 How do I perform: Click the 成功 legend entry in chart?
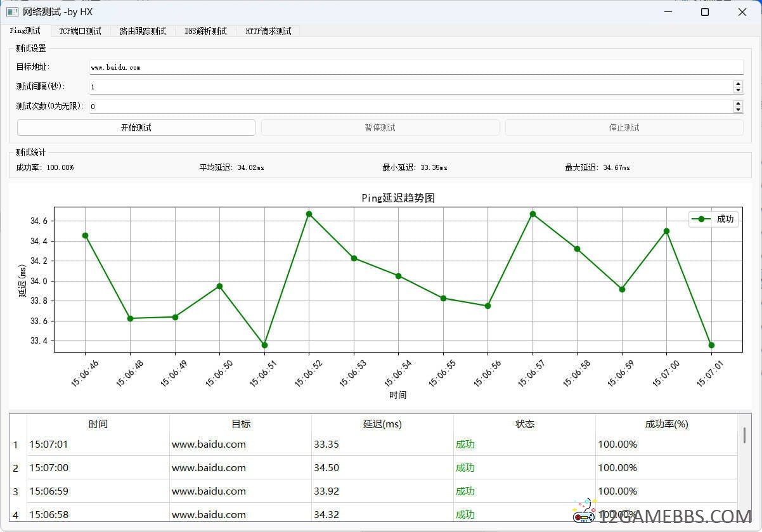tap(713, 219)
